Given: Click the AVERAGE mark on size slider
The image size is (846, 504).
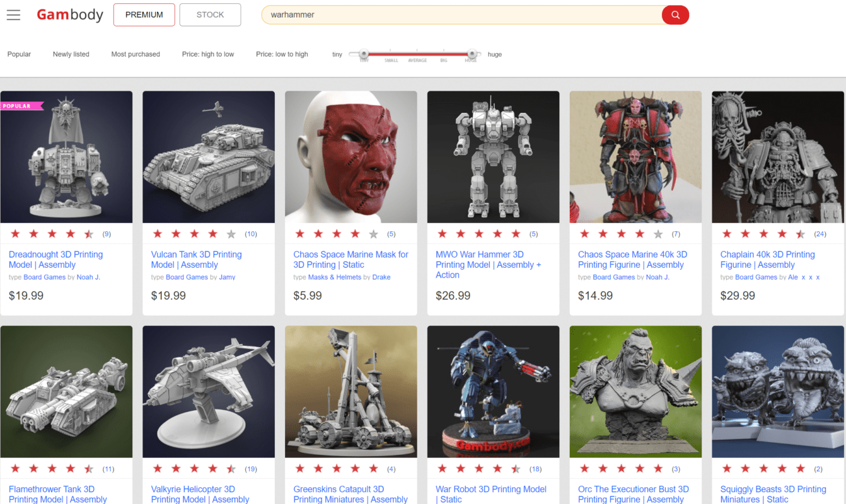Looking at the screenshot, I should click(417, 60).
